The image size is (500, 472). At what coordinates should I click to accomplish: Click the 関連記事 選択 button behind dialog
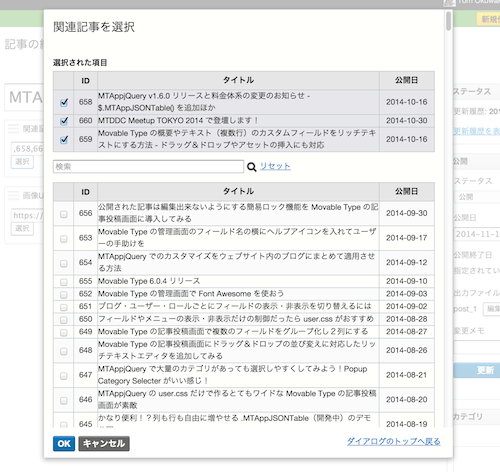coord(22,162)
